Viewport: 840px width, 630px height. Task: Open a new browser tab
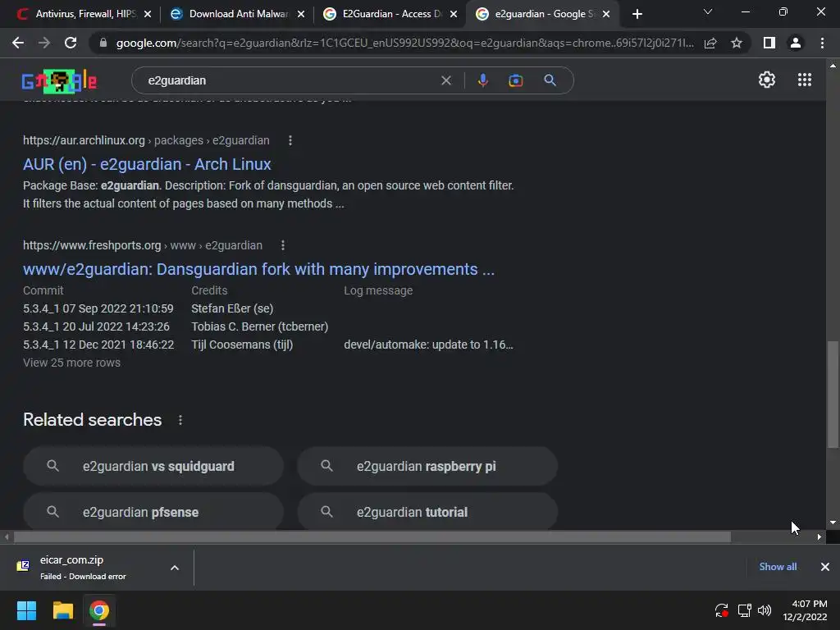click(637, 14)
